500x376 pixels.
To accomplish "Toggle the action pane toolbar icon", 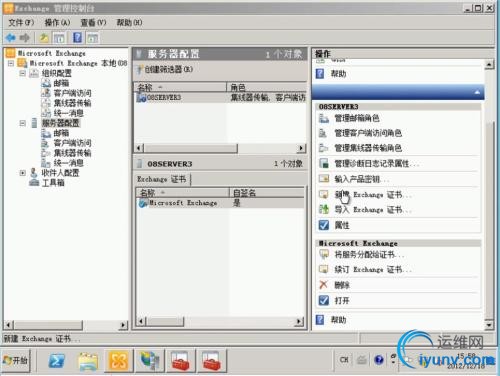I will tap(93, 38).
